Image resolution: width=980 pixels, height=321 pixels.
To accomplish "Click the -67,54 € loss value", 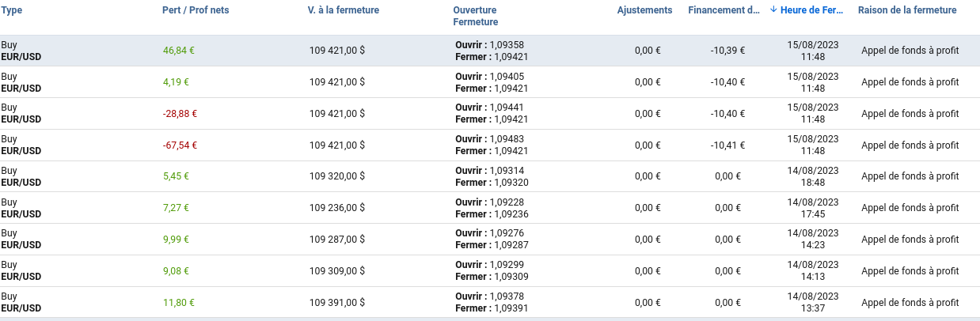I will (x=180, y=145).
